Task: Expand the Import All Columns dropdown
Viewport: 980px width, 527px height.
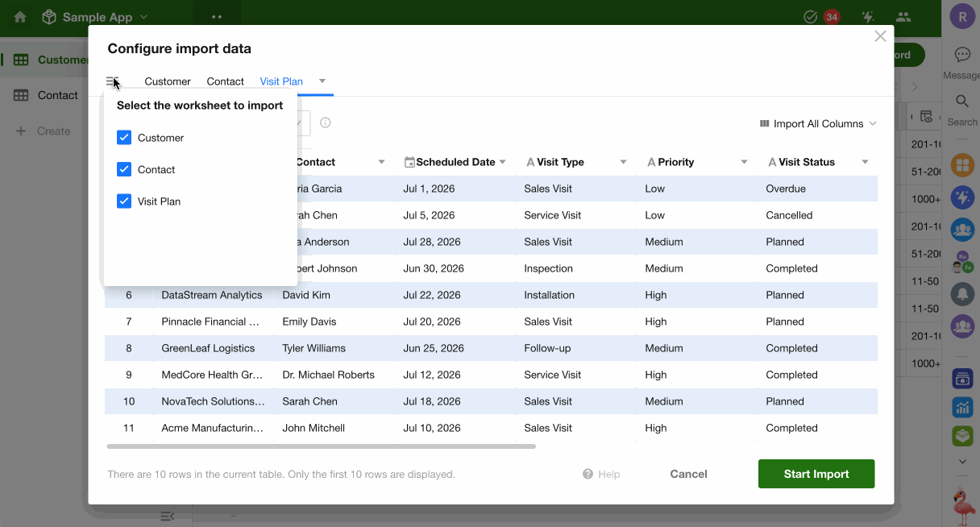Action: (x=818, y=124)
